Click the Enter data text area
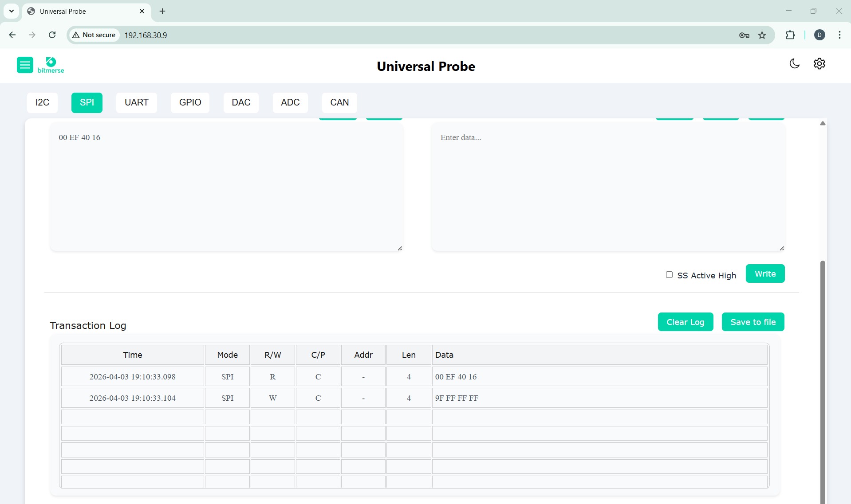 coord(608,186)
